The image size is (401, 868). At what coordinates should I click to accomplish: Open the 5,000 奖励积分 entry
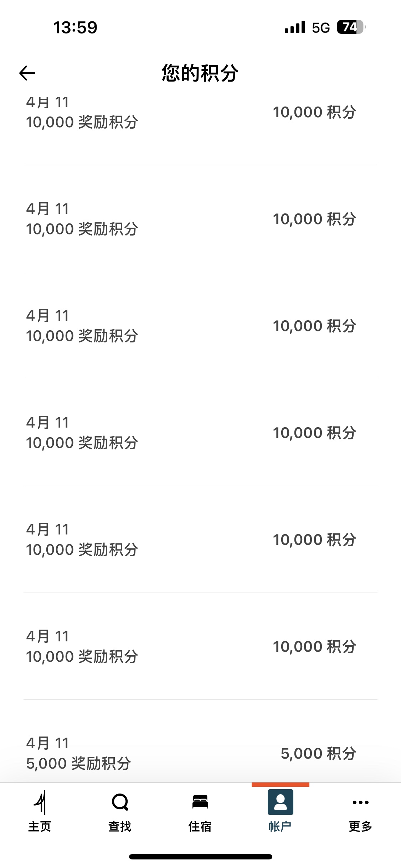tap(200, 753)
